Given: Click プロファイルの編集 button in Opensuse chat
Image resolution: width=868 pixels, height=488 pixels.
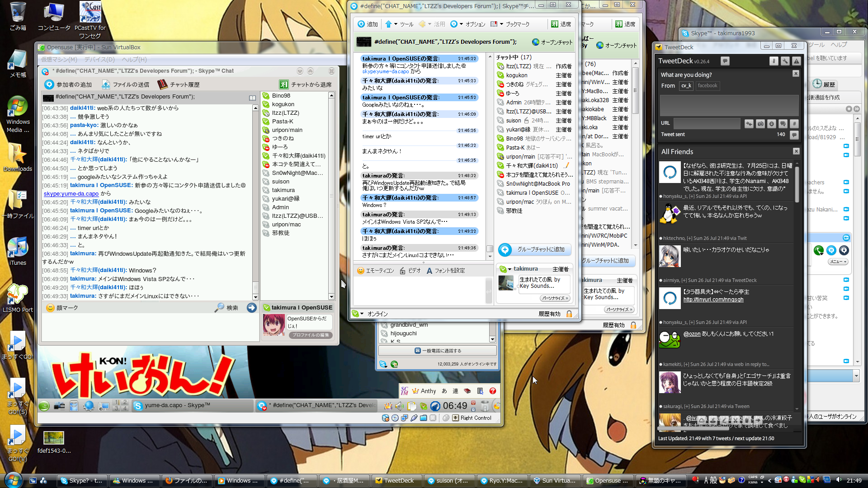Looking at the screenshot, I should 311,335.
